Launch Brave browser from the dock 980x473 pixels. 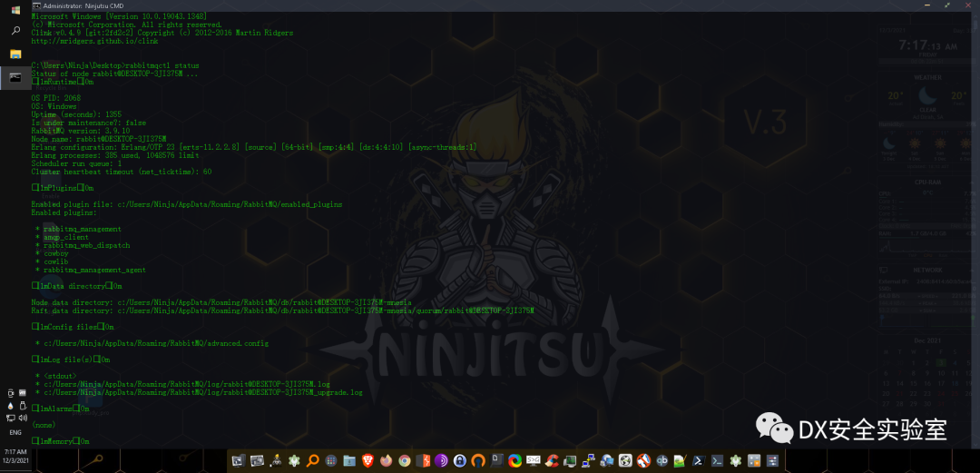367,461
